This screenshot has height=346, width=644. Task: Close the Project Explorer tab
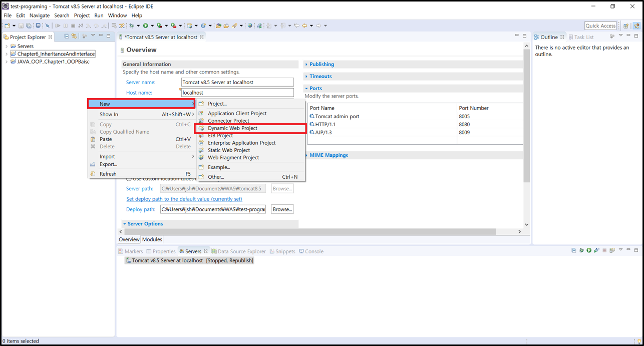50,37
